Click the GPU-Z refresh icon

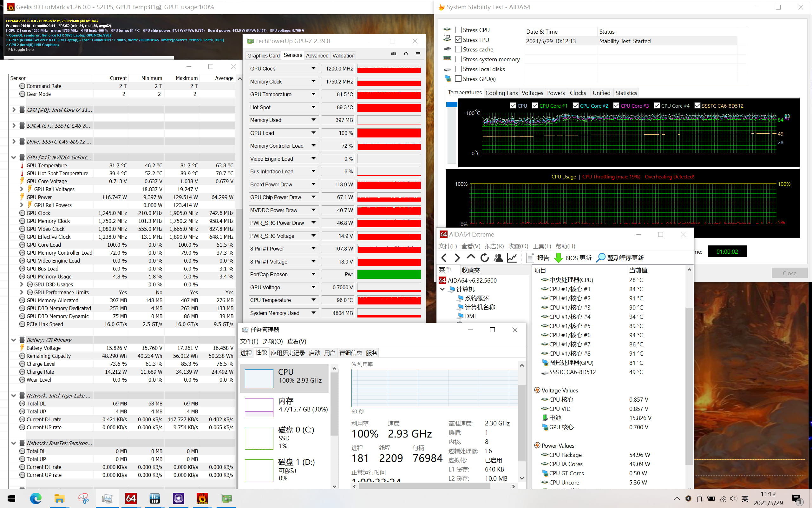click(x=406, y=54)
